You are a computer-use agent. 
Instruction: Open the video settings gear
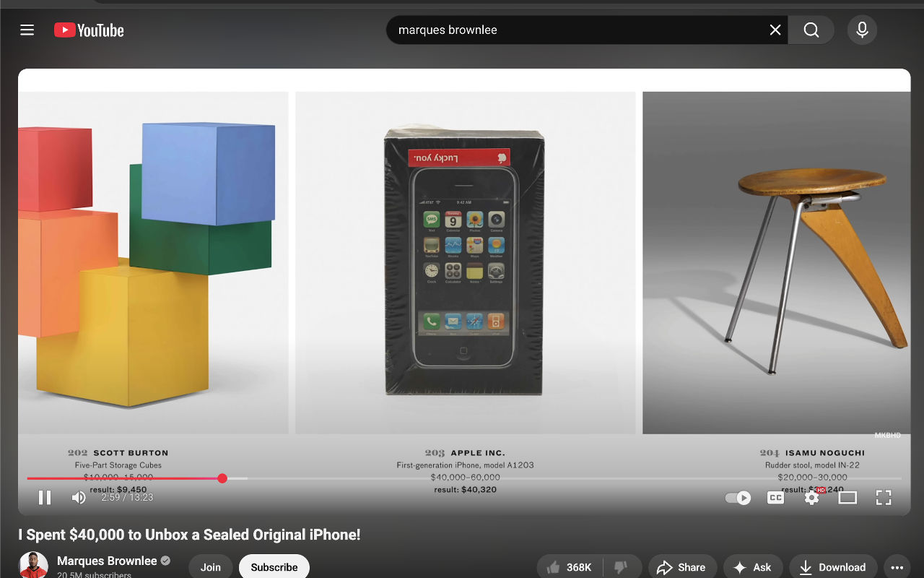812,497
